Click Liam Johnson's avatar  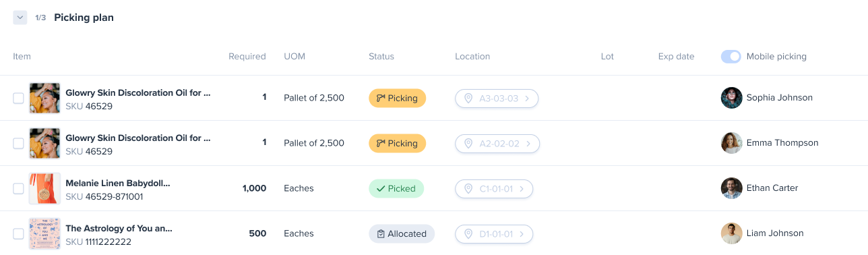click(731, 233)
